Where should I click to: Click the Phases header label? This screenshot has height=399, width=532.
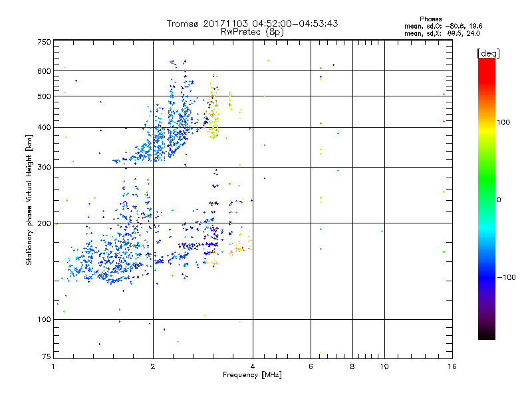point(430,19)
